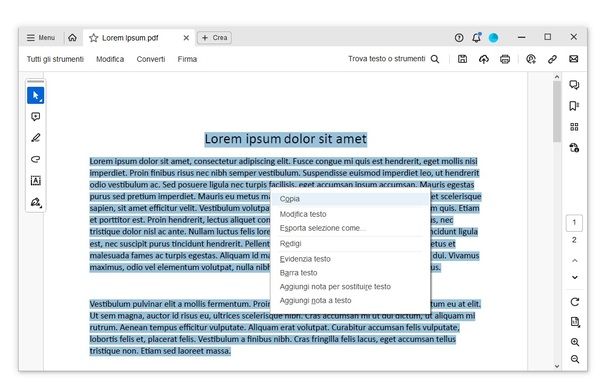Select the highlighter pen tool
Viewport: 610px width, 392px height.
tap(35, 138)
